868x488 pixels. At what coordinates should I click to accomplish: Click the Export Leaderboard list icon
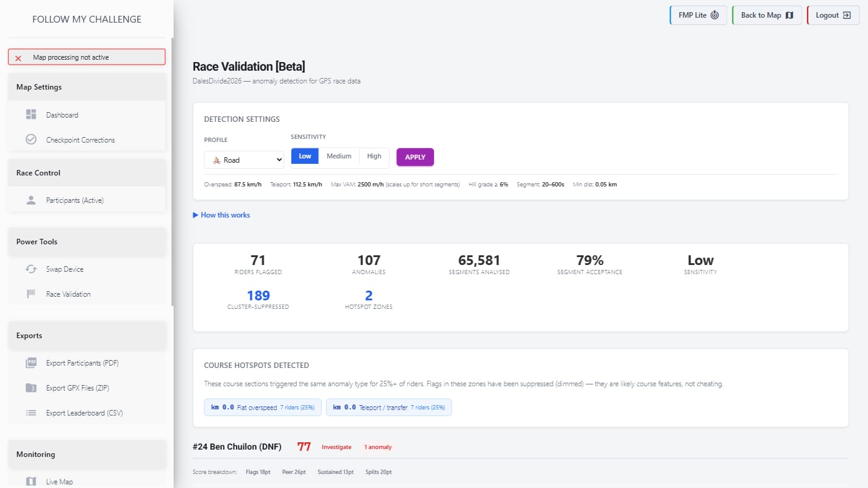[x=31, y=412]
